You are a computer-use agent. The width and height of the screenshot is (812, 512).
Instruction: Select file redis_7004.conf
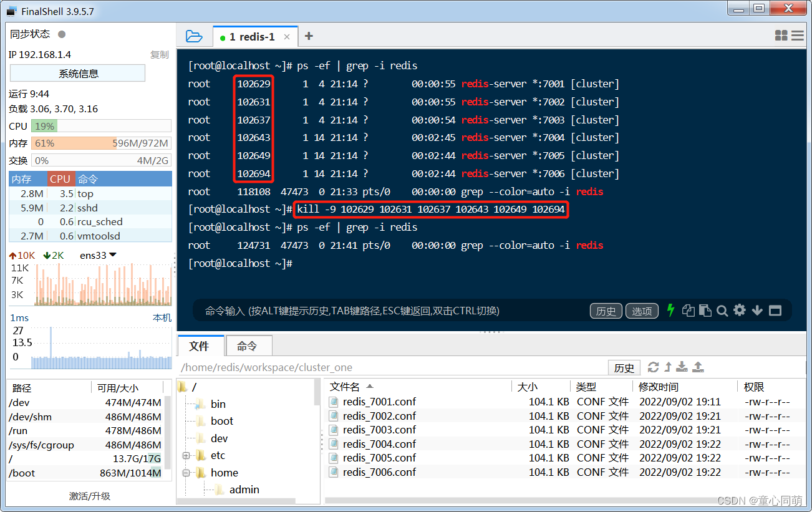click(x=379, y=444)
